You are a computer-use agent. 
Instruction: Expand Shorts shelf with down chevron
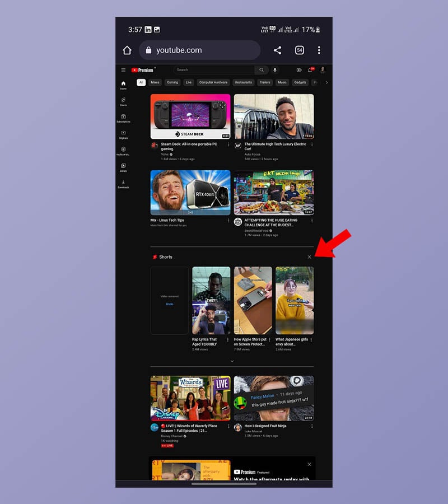point(232,361)
